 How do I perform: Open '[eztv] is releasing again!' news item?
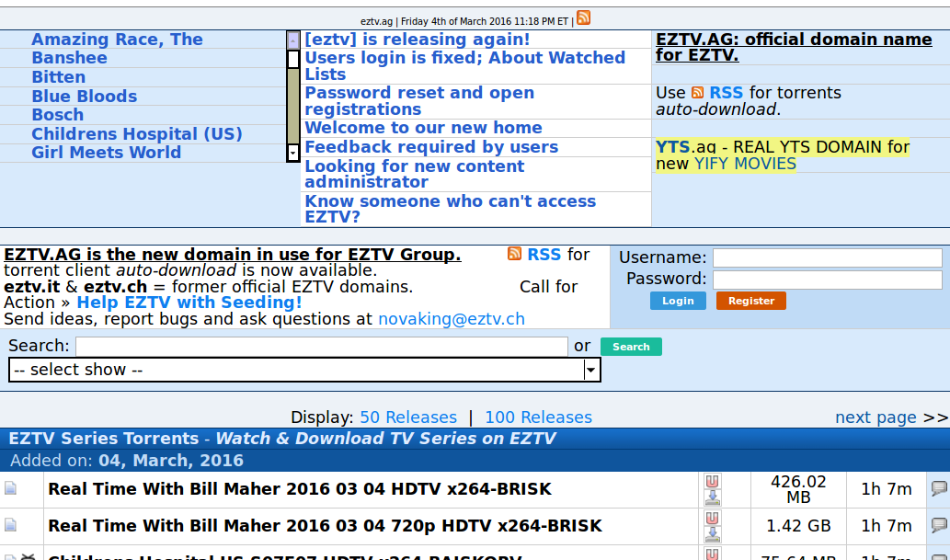[x=417, y=40]
